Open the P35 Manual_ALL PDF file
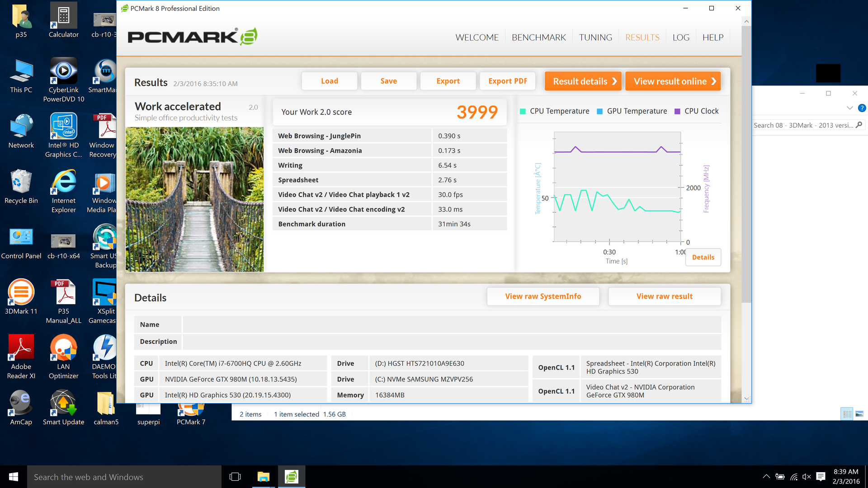Image resolution: width=868 pixels, height=488 pixels. 63,300
